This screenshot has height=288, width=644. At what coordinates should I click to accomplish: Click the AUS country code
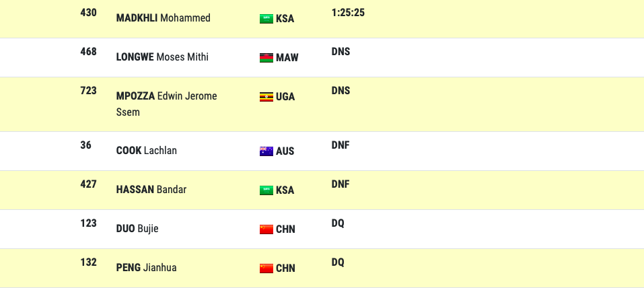point(285,151)
